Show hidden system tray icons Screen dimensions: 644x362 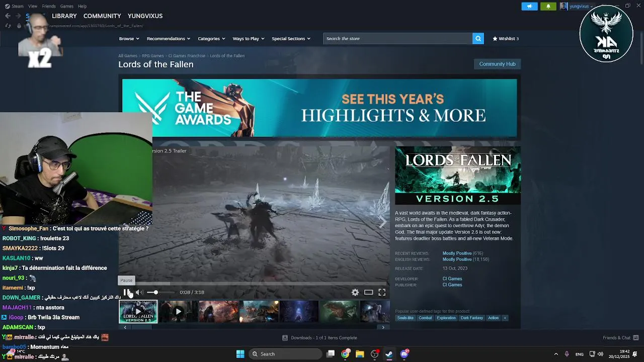tap(556, 354)
